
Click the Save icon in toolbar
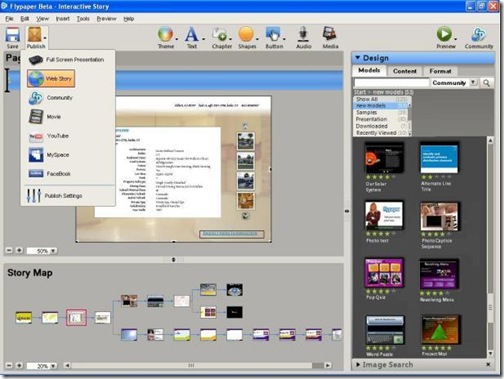(13, 35)
